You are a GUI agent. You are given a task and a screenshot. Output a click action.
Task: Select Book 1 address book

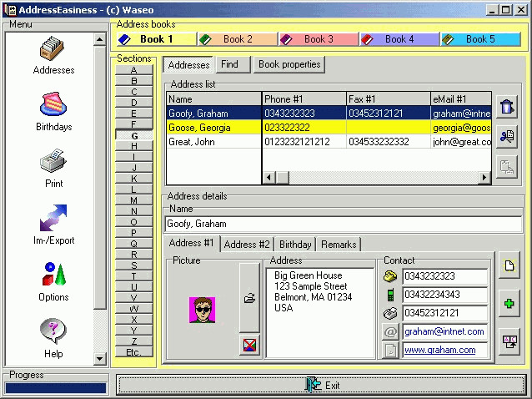click(157, 39)
